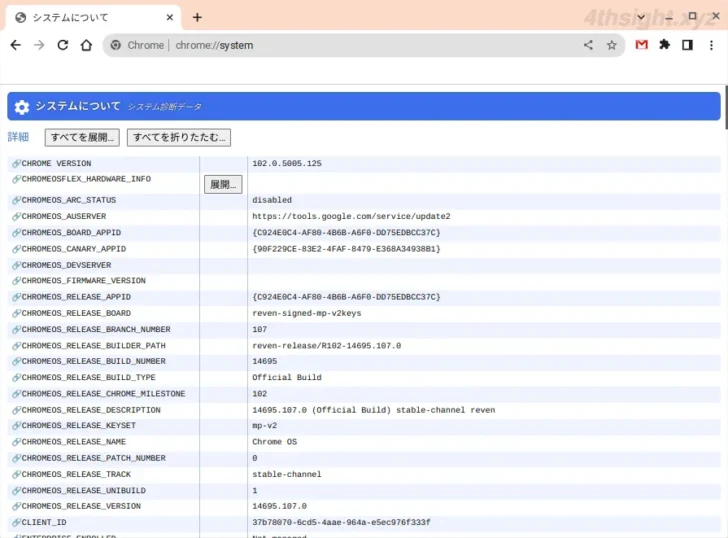The height and width of the screenshot is (538, 728).
Task: Go back with the back arrow
Action: click(x=16, y=45)
